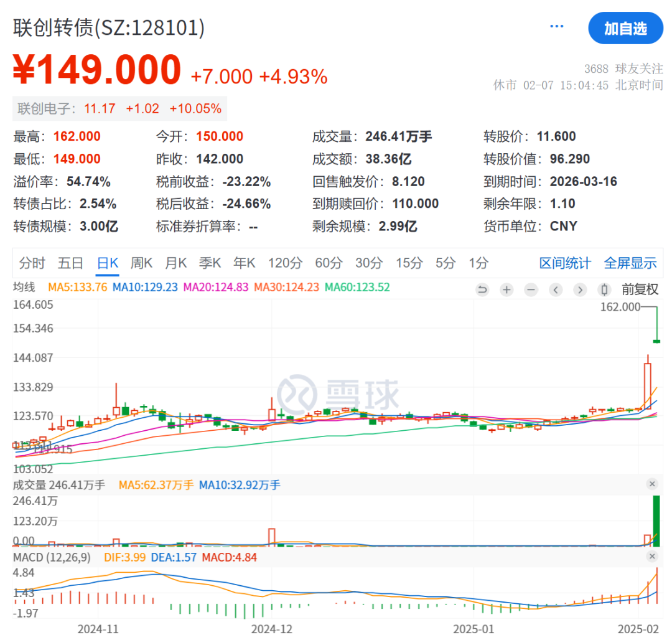Click the DEA:1.57 value
672x640 pixels.
point(174,557)
